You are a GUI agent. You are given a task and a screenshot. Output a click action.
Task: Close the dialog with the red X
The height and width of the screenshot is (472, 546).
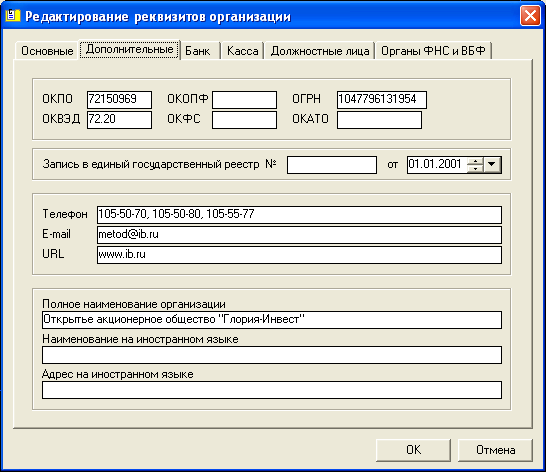coord(530,16)
